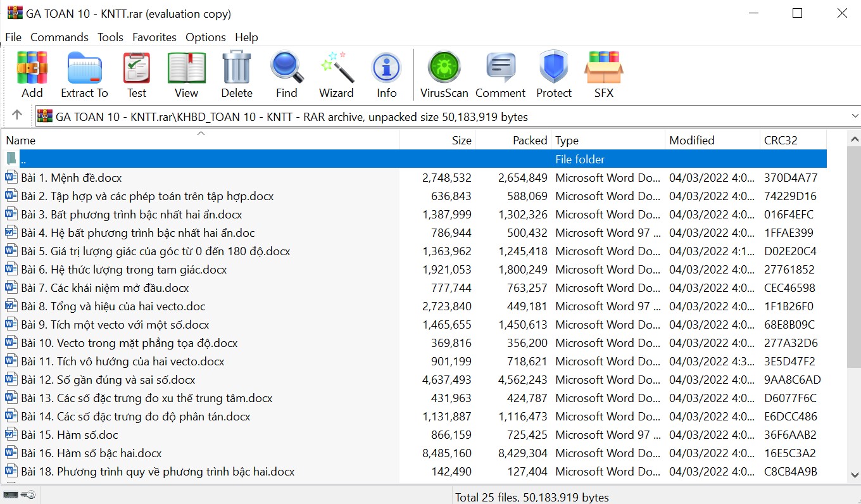Run the Test archive tool
This screenshot has height=504, width=861.
point(136,75)
